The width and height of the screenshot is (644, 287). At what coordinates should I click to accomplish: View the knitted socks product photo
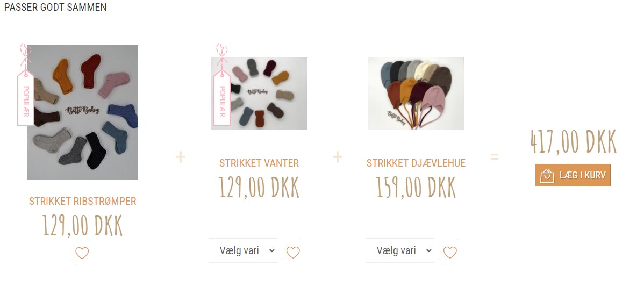tap(83, 112)
